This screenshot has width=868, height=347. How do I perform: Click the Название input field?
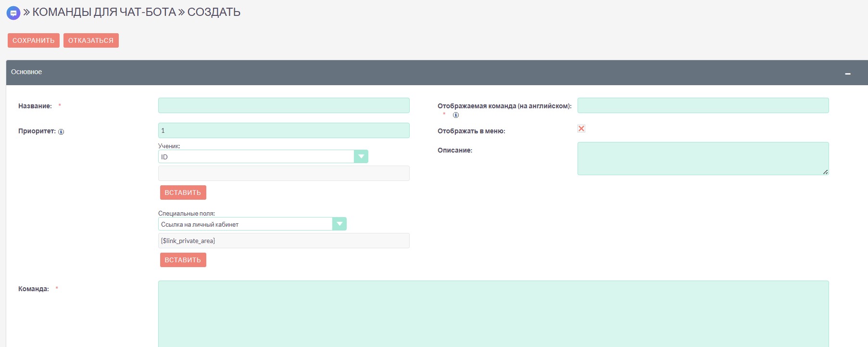[x=284, y=105]
